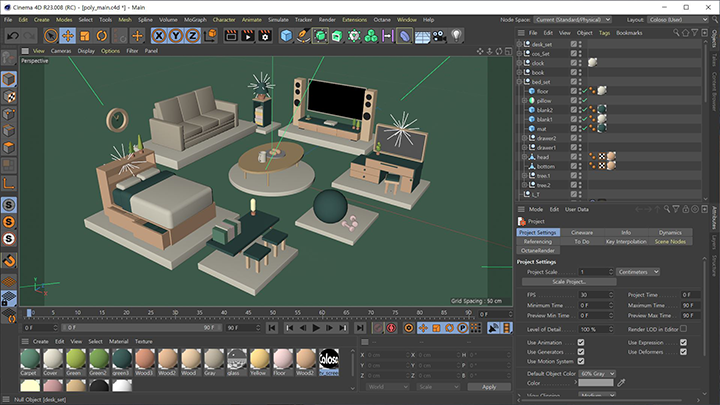Expand drawer2 object in tree

point(524,138)
